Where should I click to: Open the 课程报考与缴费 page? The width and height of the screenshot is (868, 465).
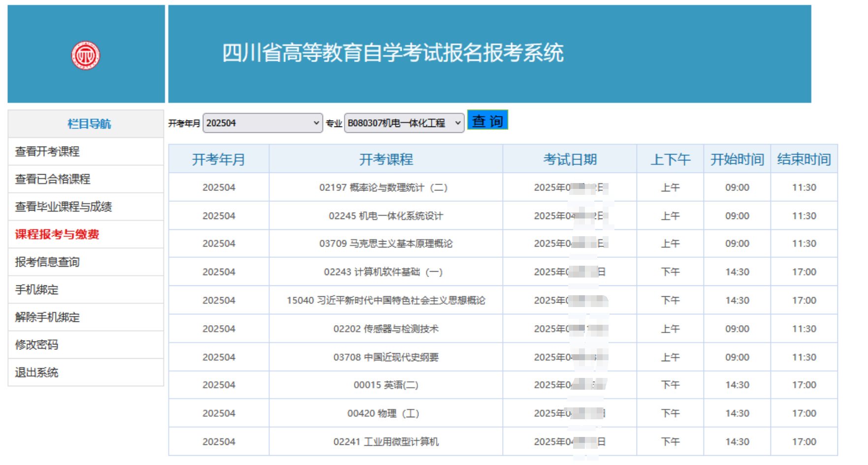57,234
